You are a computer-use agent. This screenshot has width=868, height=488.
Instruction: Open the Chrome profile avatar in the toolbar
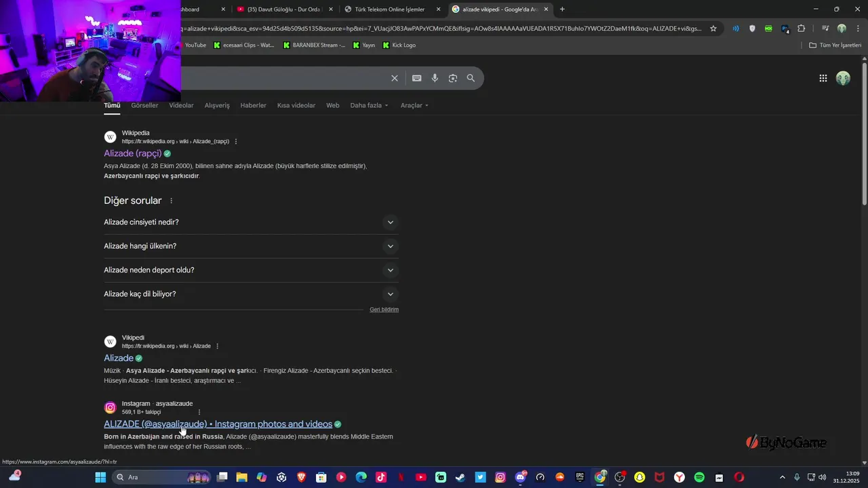coord(842,28)
